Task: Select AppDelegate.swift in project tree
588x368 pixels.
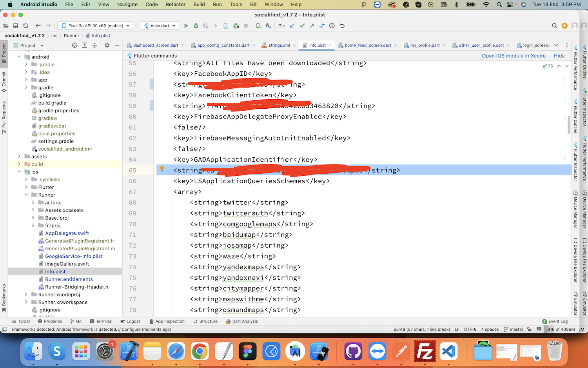Action: coord(67,233)
